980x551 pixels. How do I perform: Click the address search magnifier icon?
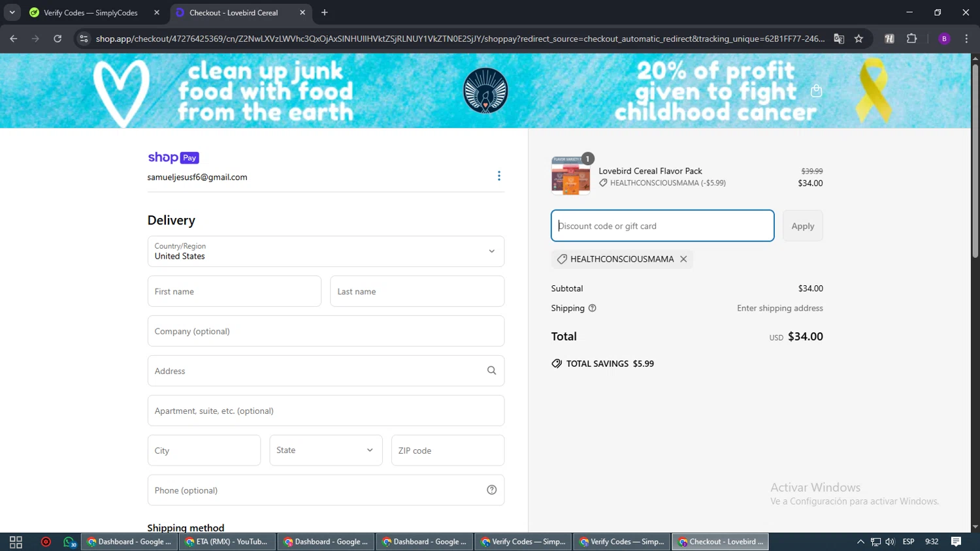click(x=491, y=371)
